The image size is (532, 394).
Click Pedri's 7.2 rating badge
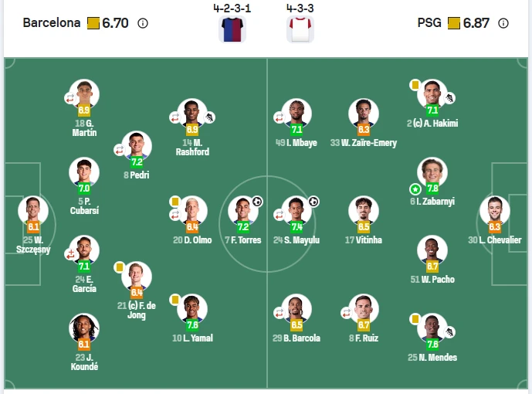click(x=137, y=162)
